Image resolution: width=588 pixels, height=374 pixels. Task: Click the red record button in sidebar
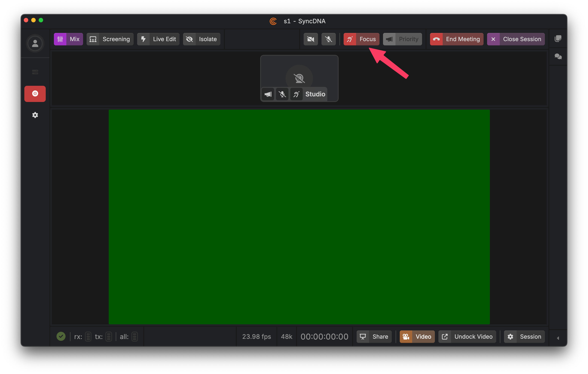tap(35, 94)
